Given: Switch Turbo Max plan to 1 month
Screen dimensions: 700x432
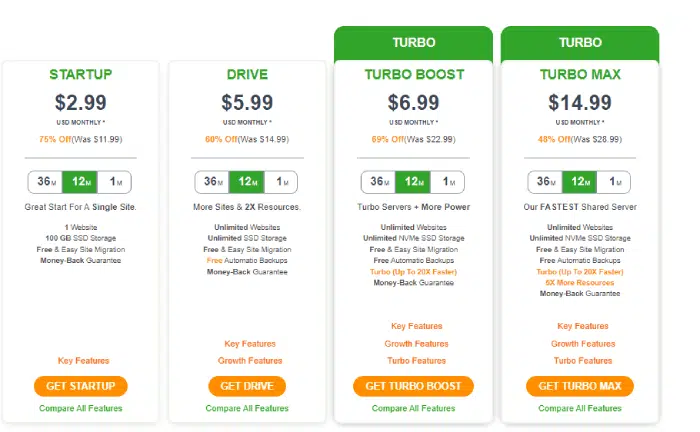Looking at the screenshot, I should (614, 182).
